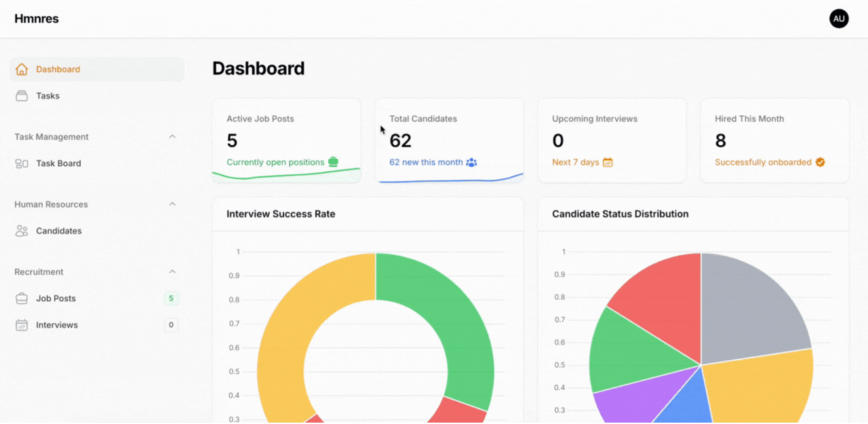Click the Job Posts count badge 5
This screenshot has width=868, height=424.
coord(171,298)
